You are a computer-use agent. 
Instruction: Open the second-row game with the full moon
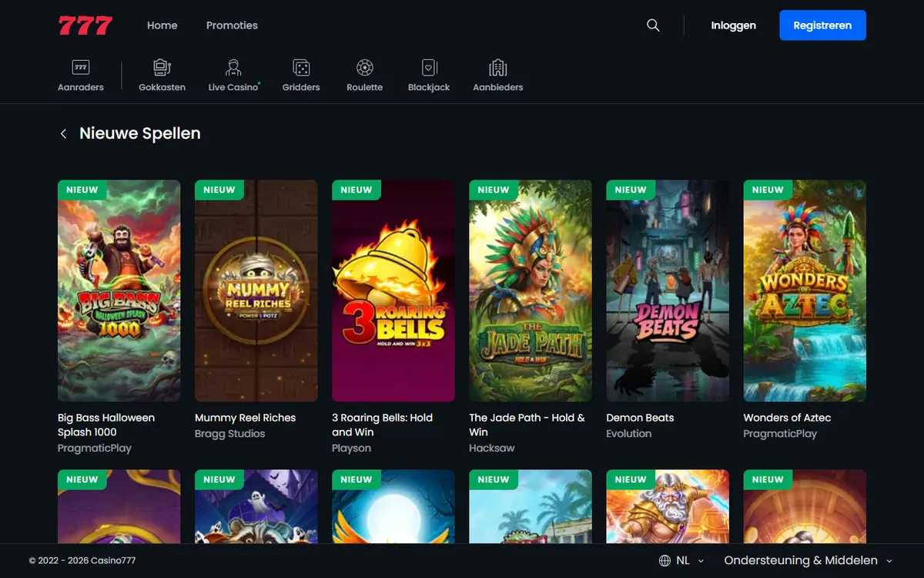[393, 506]
